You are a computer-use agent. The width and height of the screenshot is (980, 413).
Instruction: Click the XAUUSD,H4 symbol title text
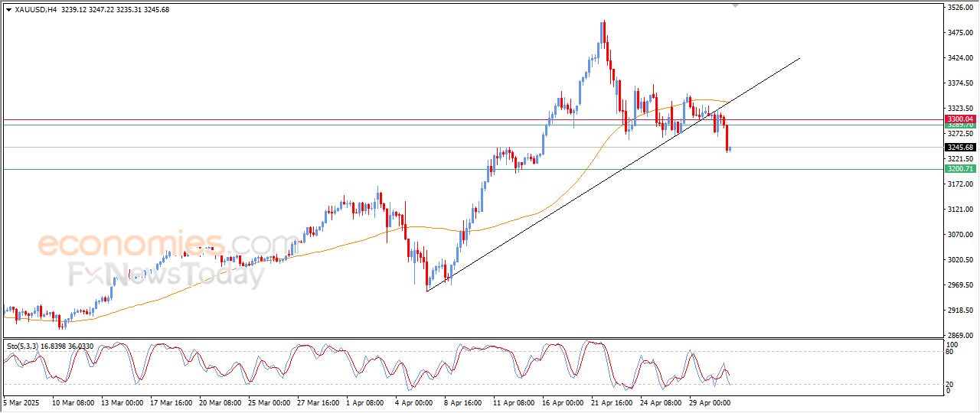click(x=34, y=10)
